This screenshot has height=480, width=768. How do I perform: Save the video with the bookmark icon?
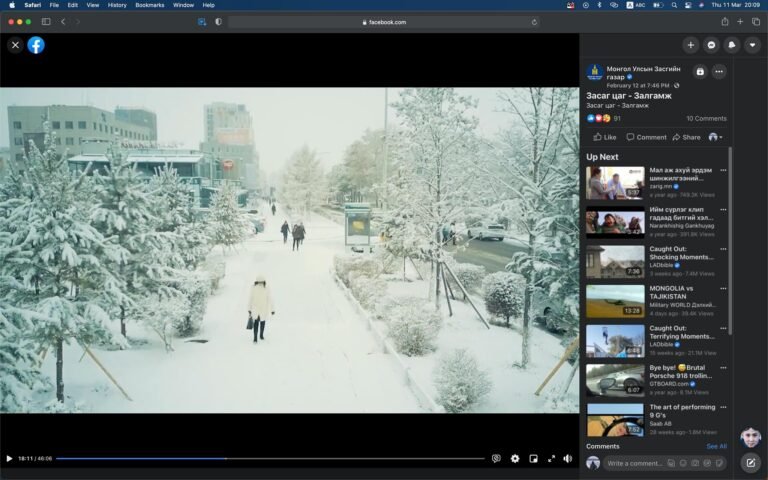[x=700, y=71]
